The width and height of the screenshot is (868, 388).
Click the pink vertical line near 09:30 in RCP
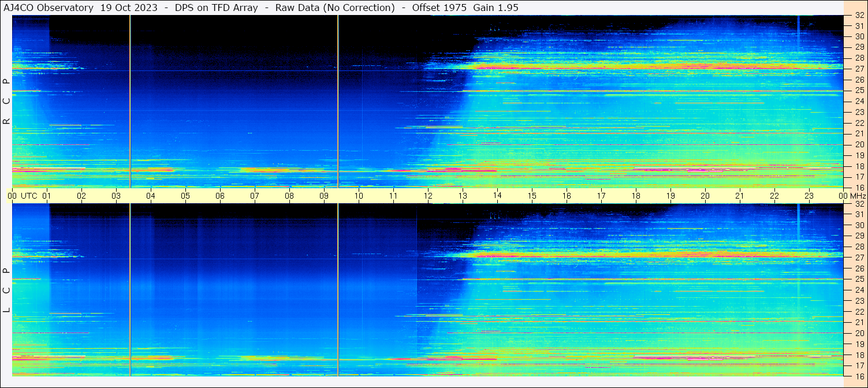click(x=338, y=101)
